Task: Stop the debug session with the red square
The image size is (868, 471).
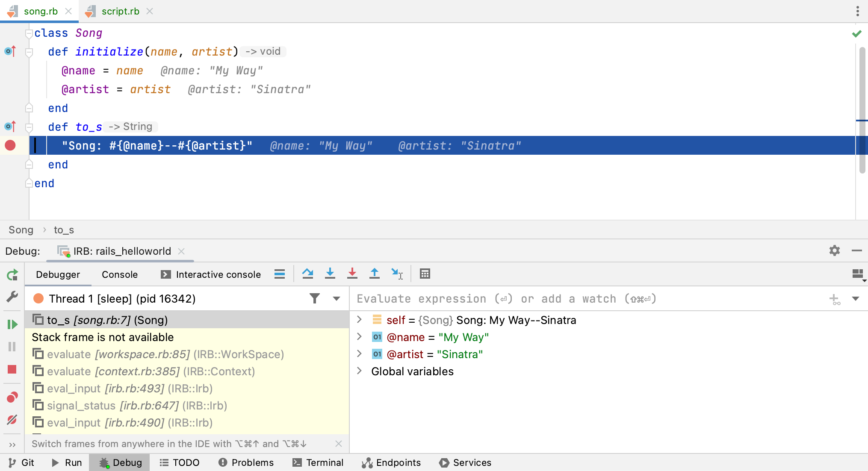Action: pos(12,369)
